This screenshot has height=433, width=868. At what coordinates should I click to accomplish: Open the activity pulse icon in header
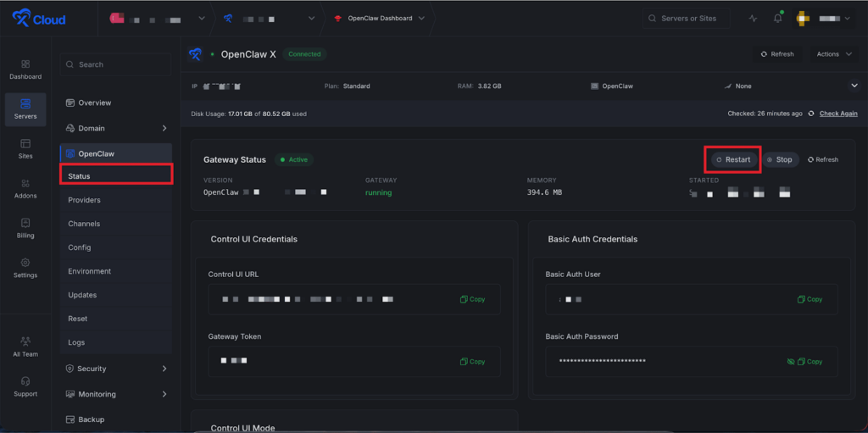tap(753, 19)
